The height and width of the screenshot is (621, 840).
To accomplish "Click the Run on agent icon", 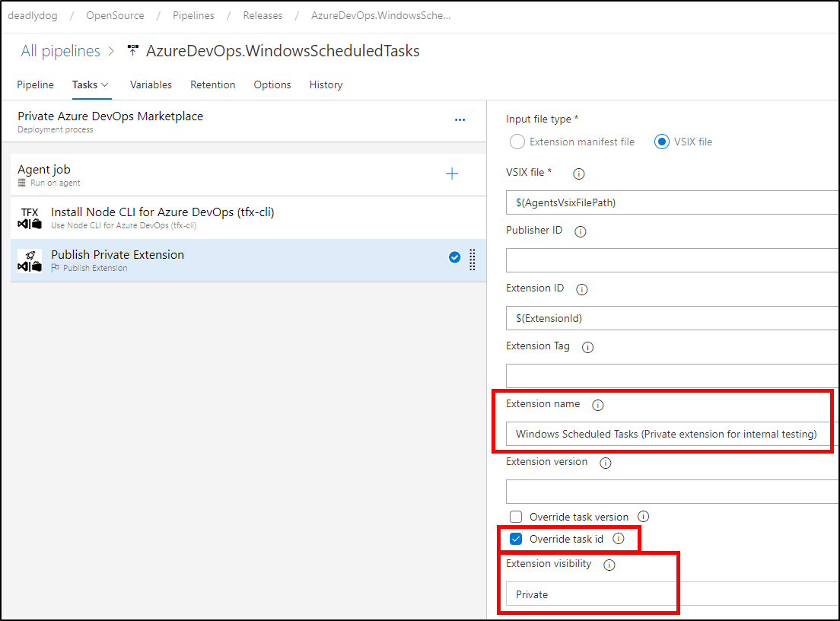I will click(x=22, y=183).
